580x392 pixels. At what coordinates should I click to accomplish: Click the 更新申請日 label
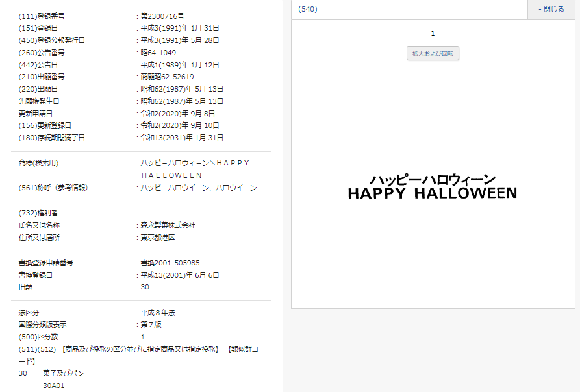(x=36, y=114)
